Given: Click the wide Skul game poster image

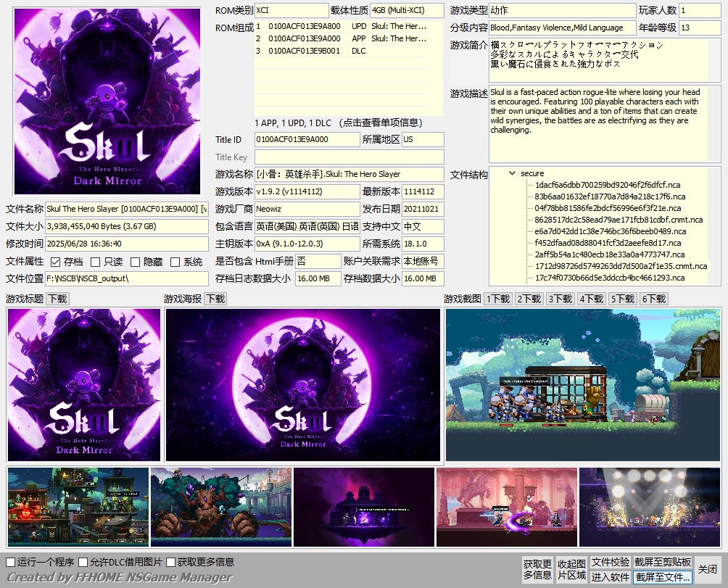Looking at the screenshot, I should pyautogui.click(x=302, y=385).
